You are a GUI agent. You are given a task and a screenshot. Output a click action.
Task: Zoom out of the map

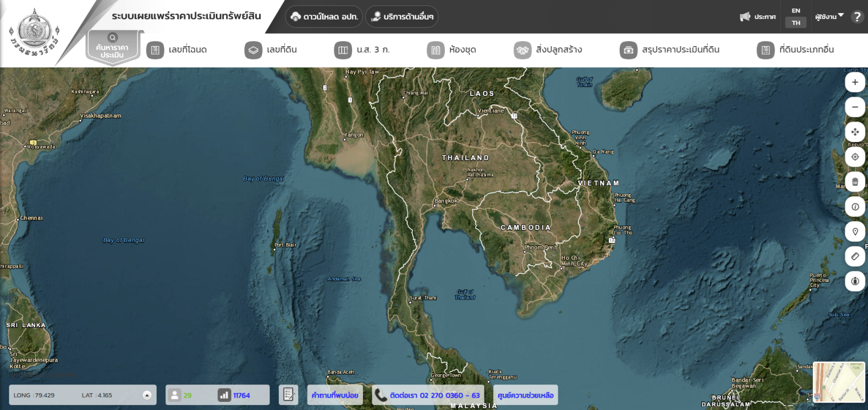point(854,107)
